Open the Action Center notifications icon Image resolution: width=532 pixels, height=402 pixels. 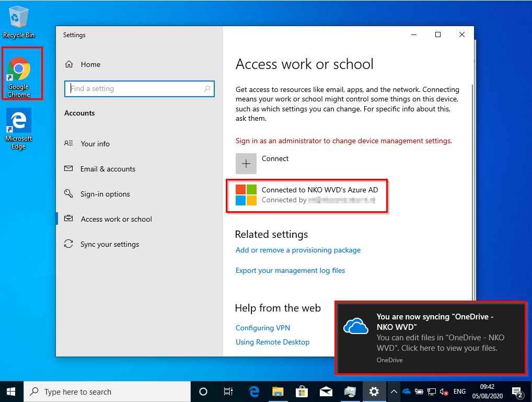tap(517, 392)
